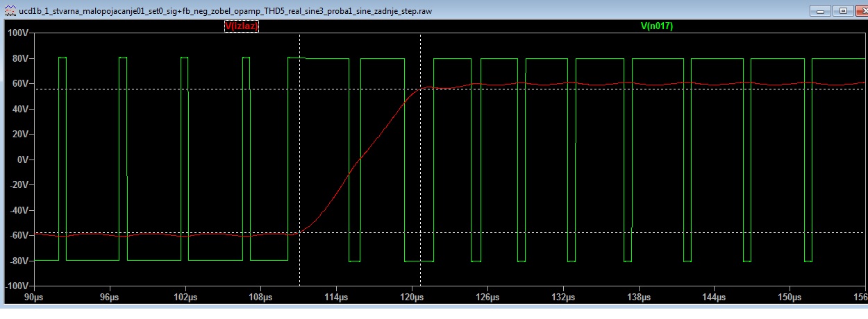The image size is (868, 319).
Task: Close the waveform window
Action: click(x=862, y=10)
